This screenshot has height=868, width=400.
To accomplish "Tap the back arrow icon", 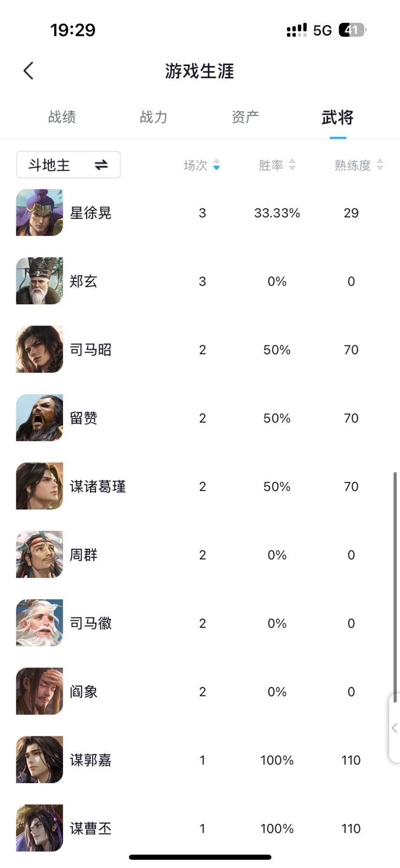I will 29,71.
